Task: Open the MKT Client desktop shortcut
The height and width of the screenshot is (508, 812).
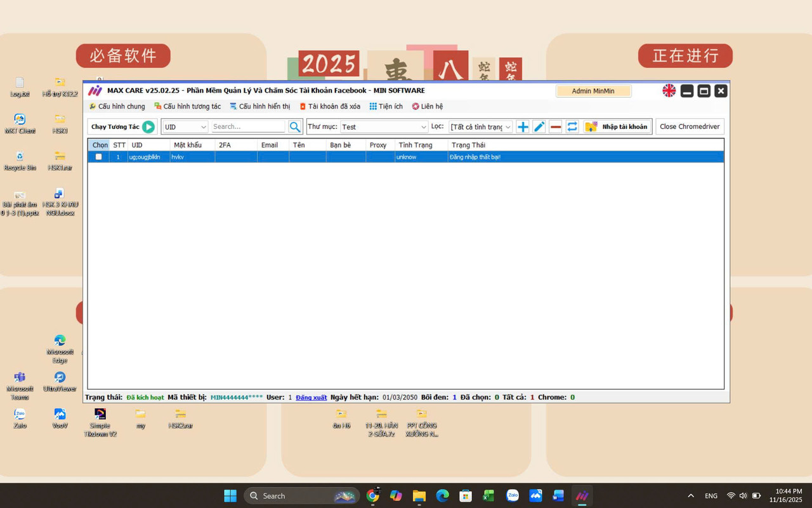Action: pyautogui.click(x=20, y=124)
